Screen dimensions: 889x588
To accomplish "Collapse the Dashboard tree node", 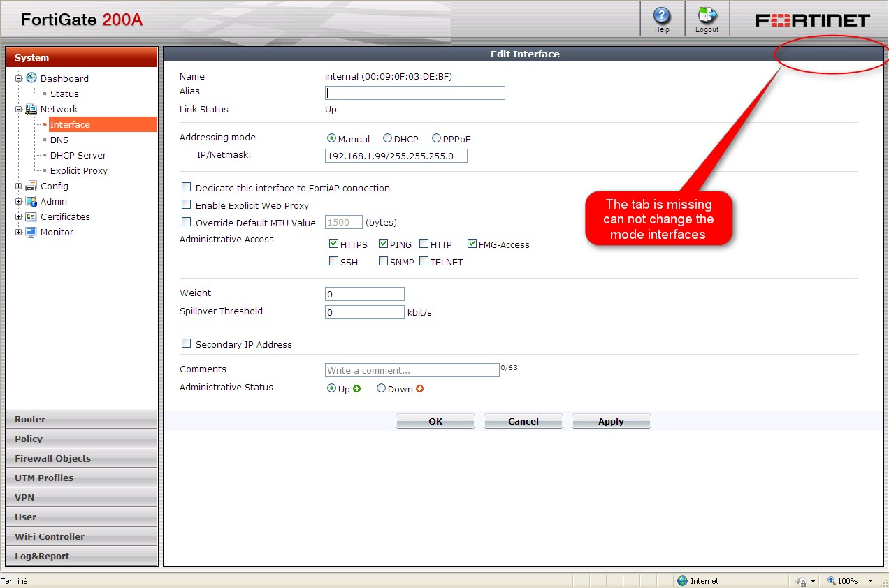I will pyautogui.click(x=19, y=78).
